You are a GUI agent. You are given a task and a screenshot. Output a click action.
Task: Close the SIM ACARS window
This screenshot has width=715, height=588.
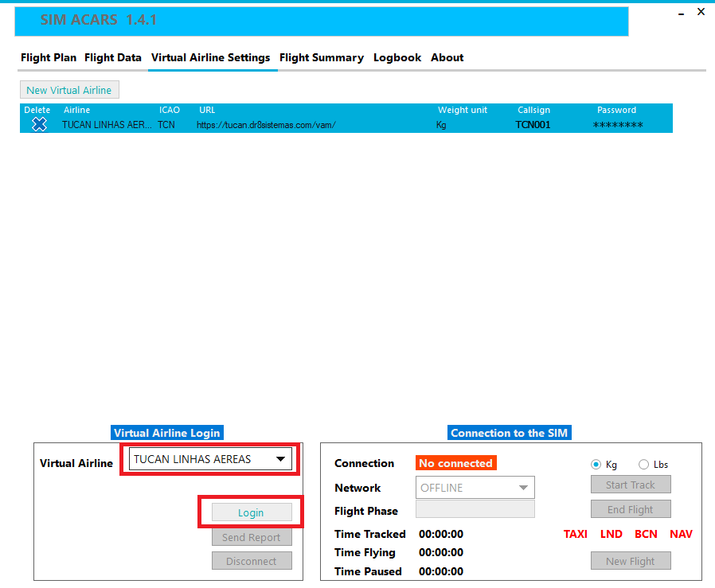701,12
